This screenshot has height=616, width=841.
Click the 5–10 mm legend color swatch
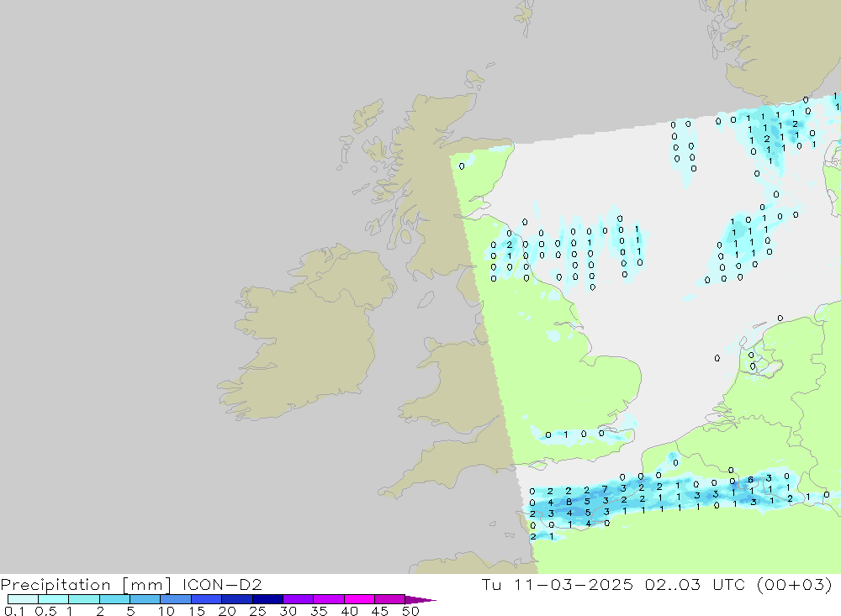click(145, 599)
